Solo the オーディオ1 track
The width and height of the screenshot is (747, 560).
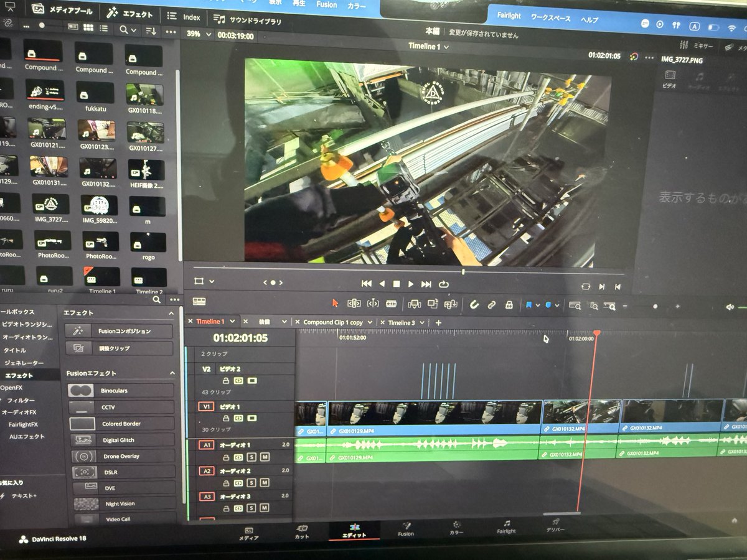coord(251,457)
